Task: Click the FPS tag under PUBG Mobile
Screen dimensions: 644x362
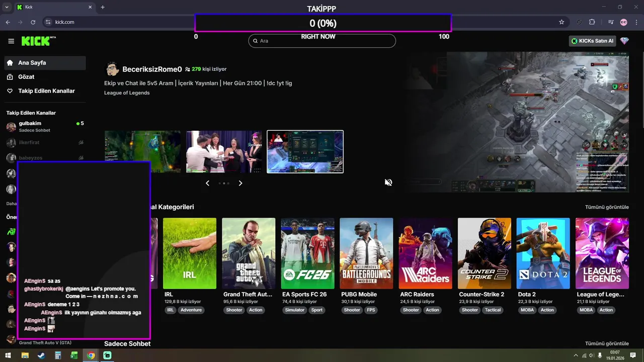Action: point(371,310)
